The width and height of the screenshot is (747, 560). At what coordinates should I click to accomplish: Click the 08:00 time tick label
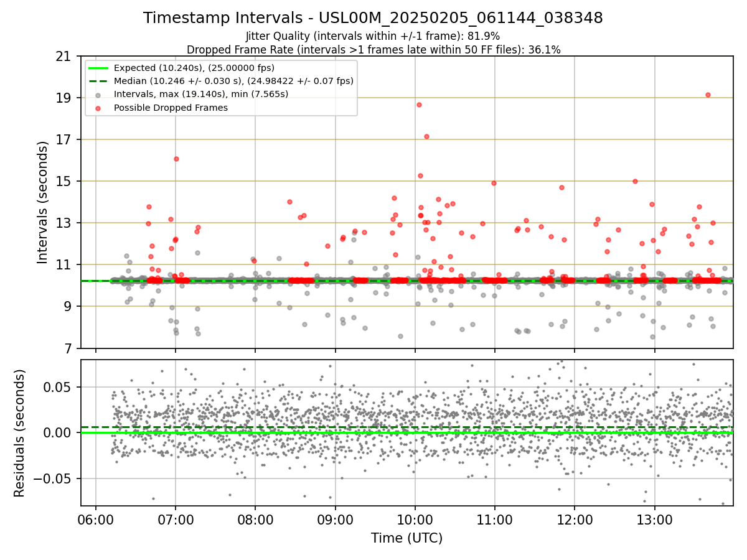click(255, 519)
